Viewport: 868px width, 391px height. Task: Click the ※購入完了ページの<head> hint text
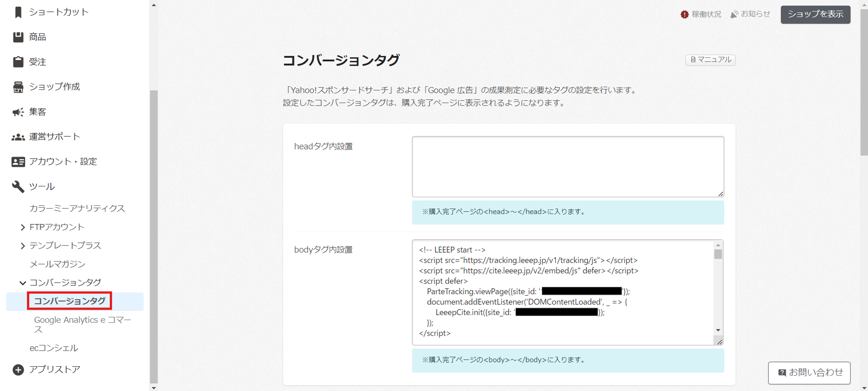(x=504, y=212)
